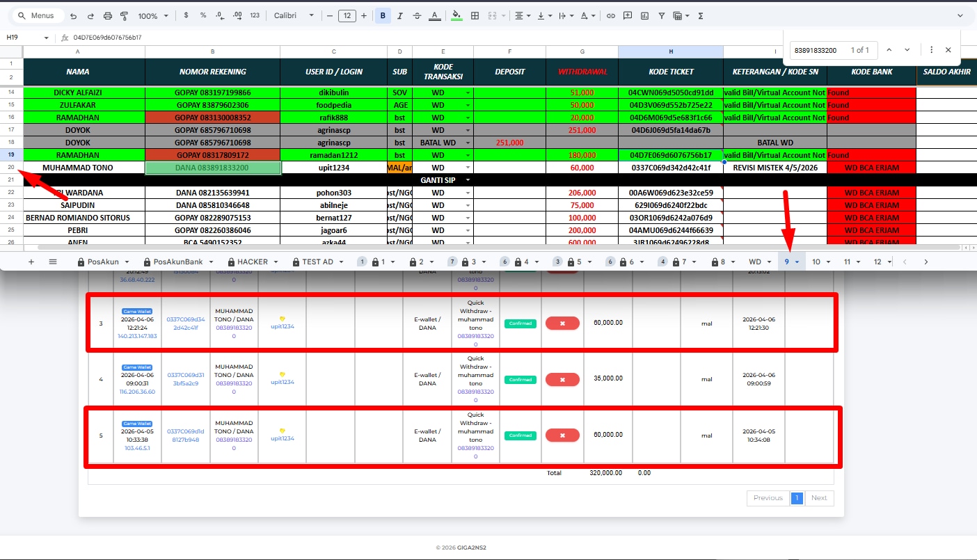977x560 pixels.
Task: Click the Next pagination button
Action: tap(819, 498)
